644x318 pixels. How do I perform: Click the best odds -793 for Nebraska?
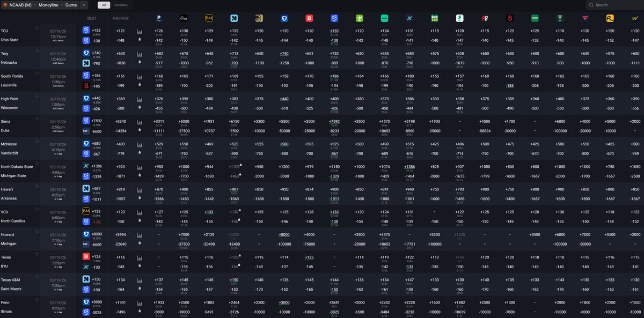click(x=96, y=63)
